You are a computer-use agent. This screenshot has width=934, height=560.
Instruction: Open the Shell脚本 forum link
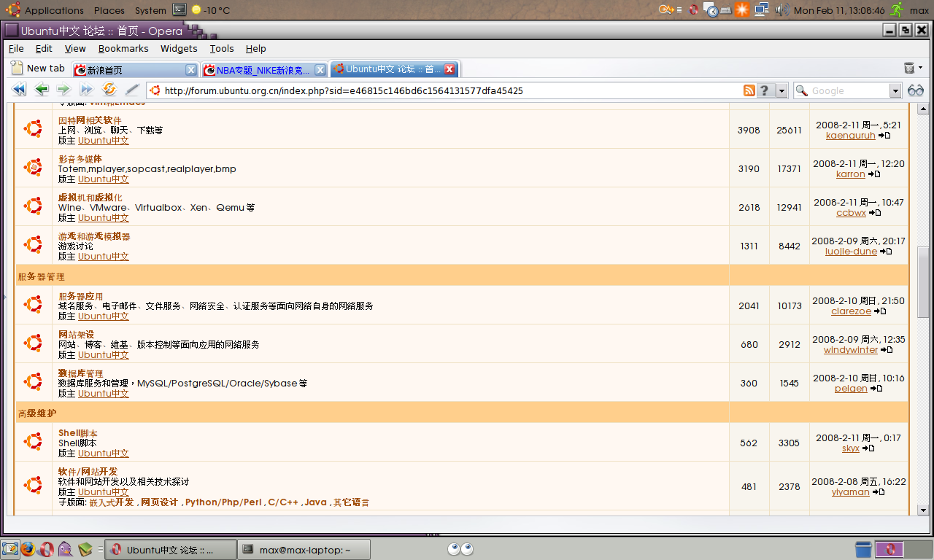(x=78, y=433)
